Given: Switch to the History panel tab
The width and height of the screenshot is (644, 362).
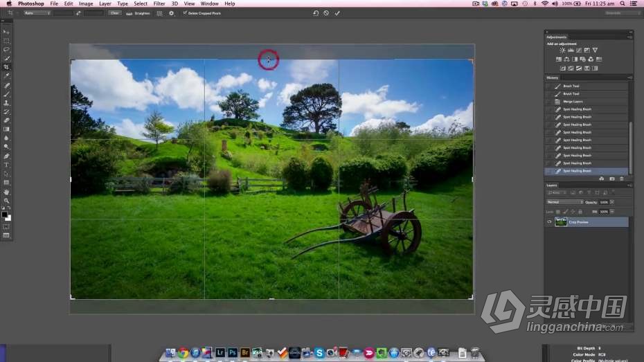Looking at the screenshot, I should (553, 78).
